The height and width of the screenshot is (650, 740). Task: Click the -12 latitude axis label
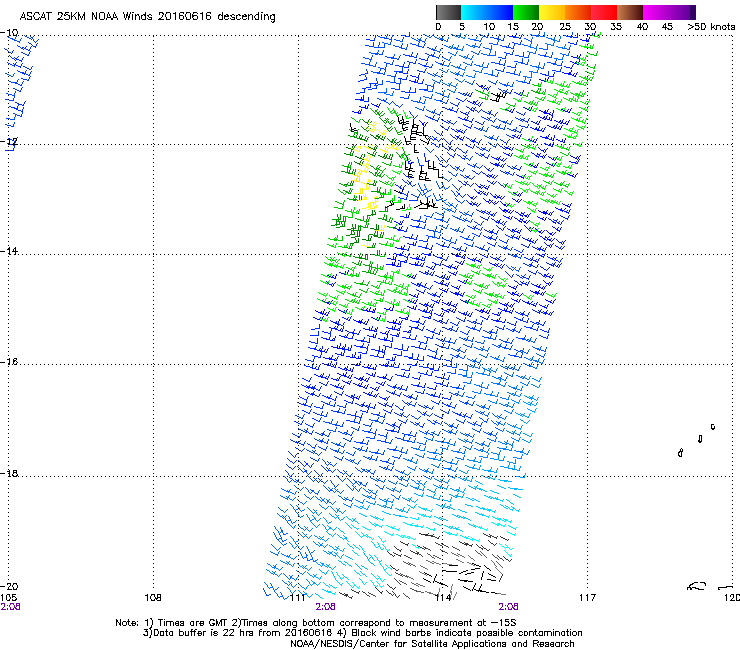9,142
